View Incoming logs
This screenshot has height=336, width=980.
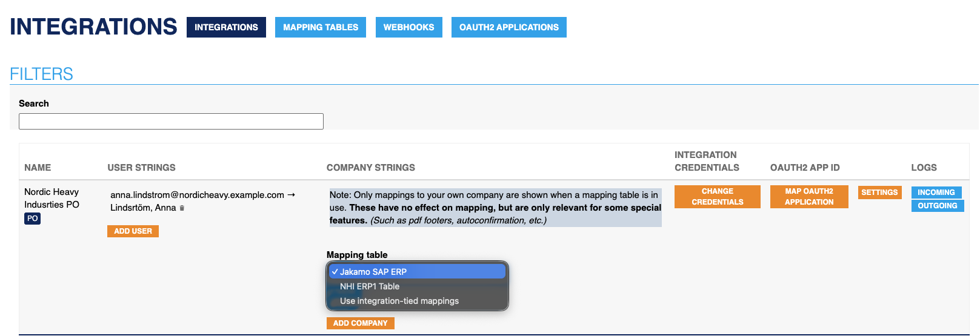click(936, 193)
